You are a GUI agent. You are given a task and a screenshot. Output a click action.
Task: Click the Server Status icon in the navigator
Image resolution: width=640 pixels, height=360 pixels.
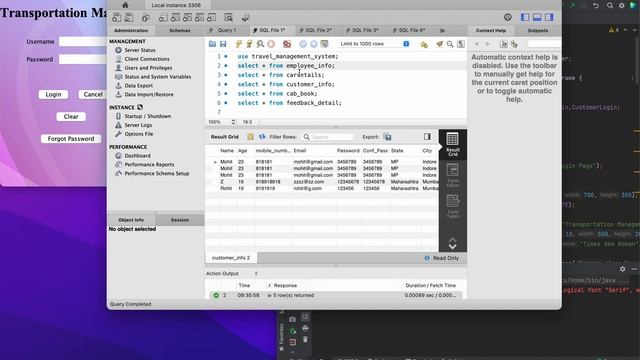click(x=118, y=50)
